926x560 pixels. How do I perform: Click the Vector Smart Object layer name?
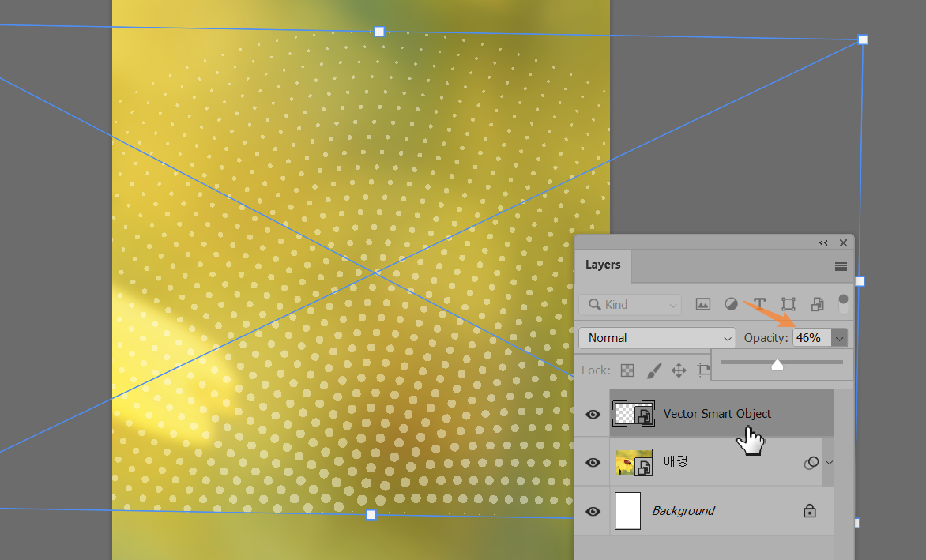coord(717,414)
